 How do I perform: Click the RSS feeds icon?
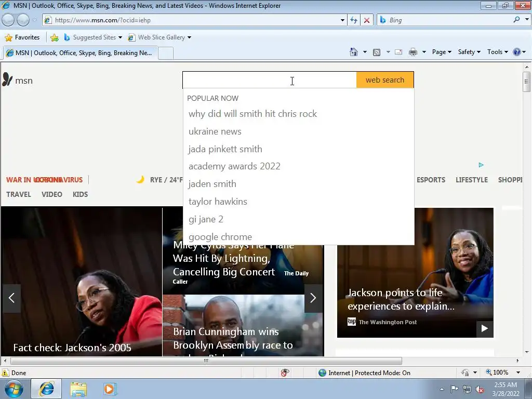click(377, 52)
